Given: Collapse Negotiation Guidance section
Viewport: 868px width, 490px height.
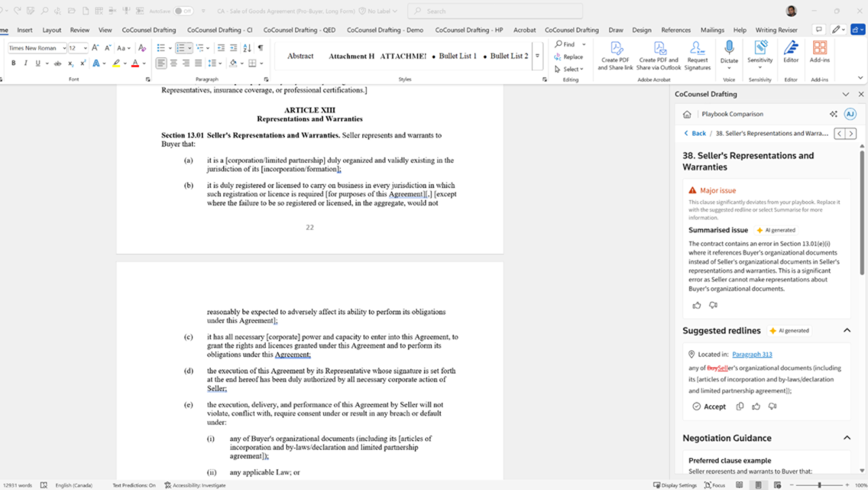Looking at the screenshot, I should point(847,438).
